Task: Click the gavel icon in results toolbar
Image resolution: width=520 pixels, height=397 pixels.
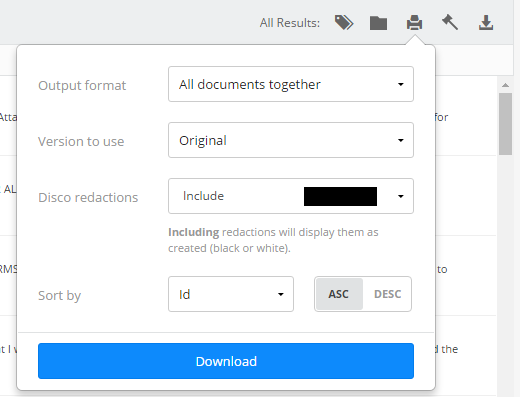Action: click(x=450, y=22)
